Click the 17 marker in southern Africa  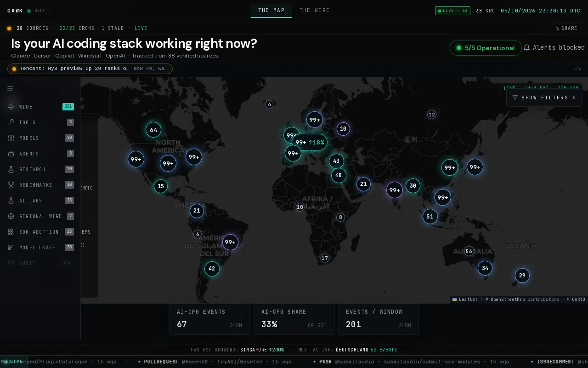coord(325,258)
